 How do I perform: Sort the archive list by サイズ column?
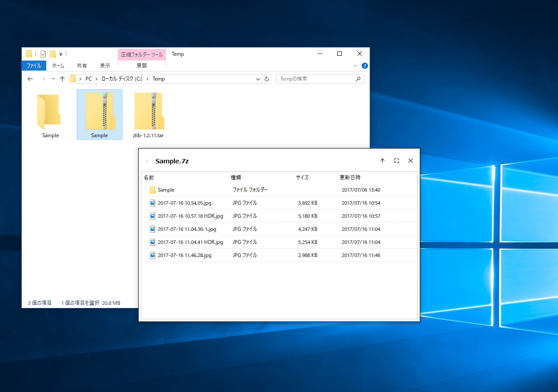302,178
